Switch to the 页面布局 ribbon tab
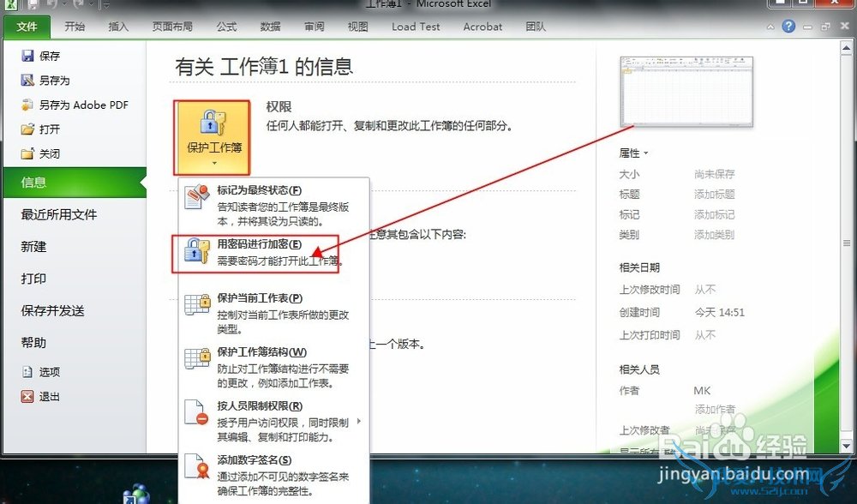The image size is (857, 504). (x=172, y=27)
